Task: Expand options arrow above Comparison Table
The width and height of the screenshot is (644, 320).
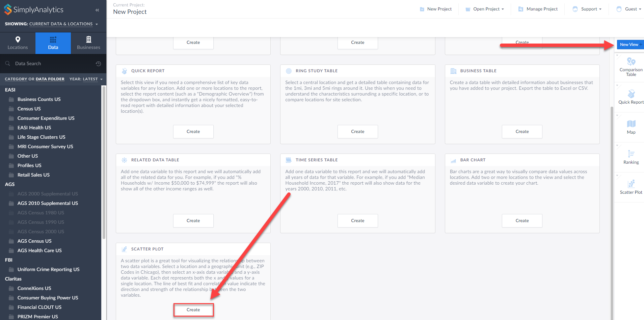Action: tap(617, 55)
